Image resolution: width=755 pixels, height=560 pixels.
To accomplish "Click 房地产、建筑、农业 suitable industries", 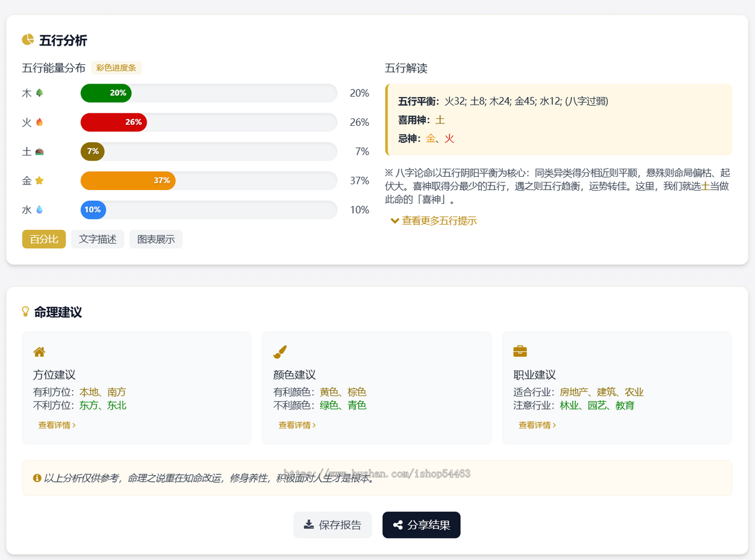I will coord(601,392).
